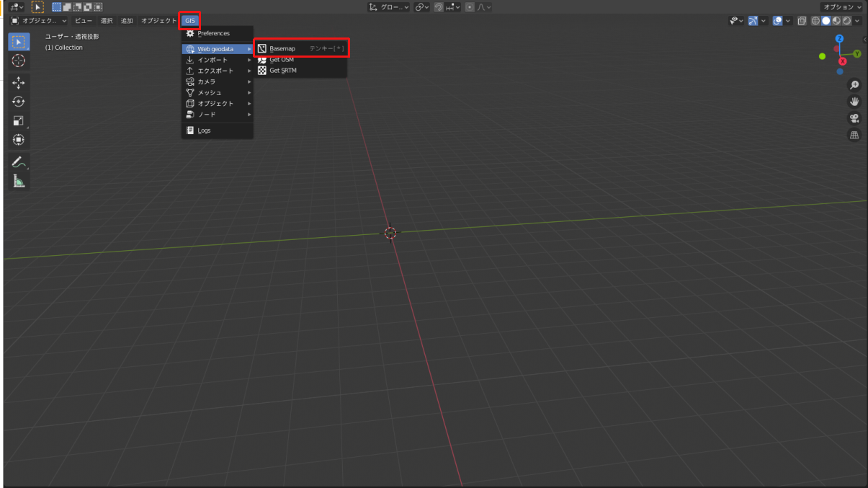Open the ビュー menu
868x488 pixels.
(x=84, y=21)
